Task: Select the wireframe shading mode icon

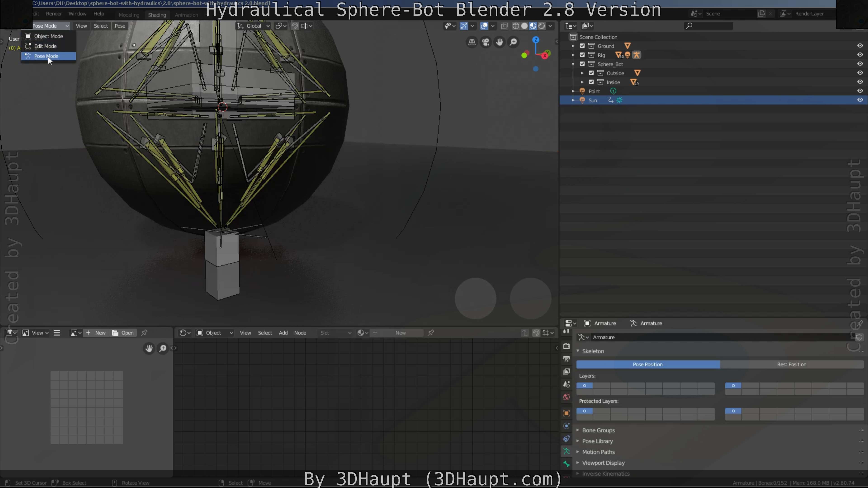Action: point(516,26)
